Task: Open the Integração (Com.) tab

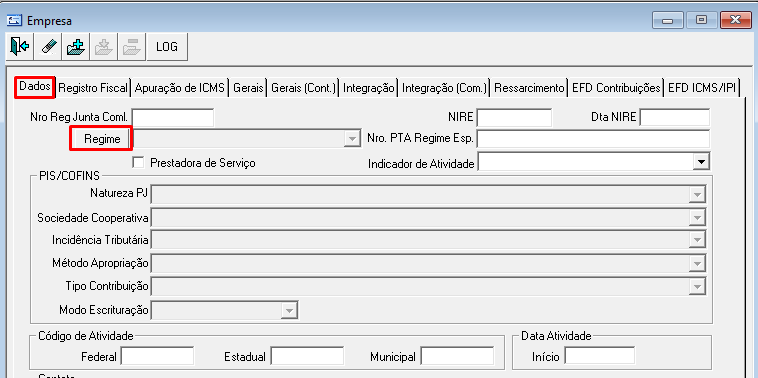Action: click(x=444, y=88)
